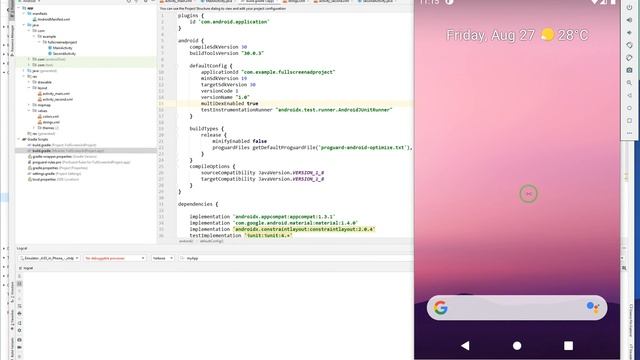Tap the Android recent apps square button
640x360 pixels.
(568, 346)
